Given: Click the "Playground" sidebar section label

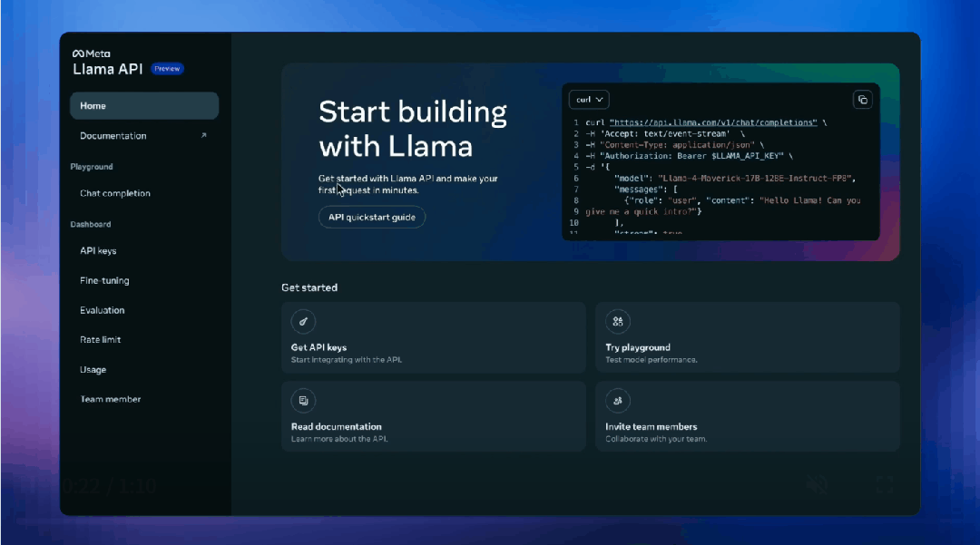Looking at the screenshot, I should click(92, 167).
